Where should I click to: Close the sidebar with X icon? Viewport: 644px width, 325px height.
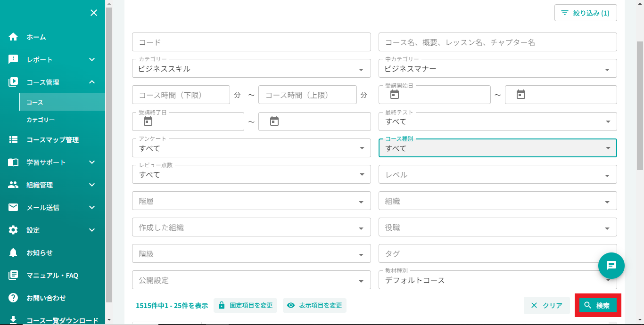(x=94, y=13)
